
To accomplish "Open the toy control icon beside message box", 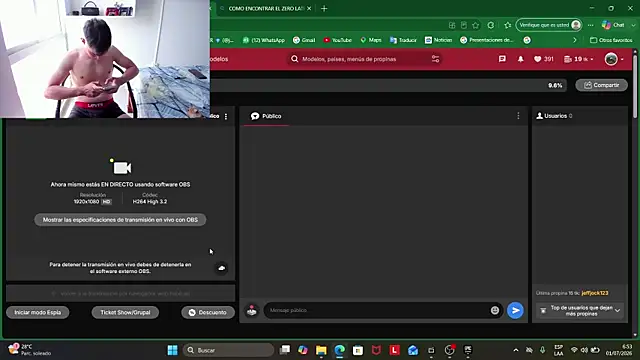I will (252, 311).
